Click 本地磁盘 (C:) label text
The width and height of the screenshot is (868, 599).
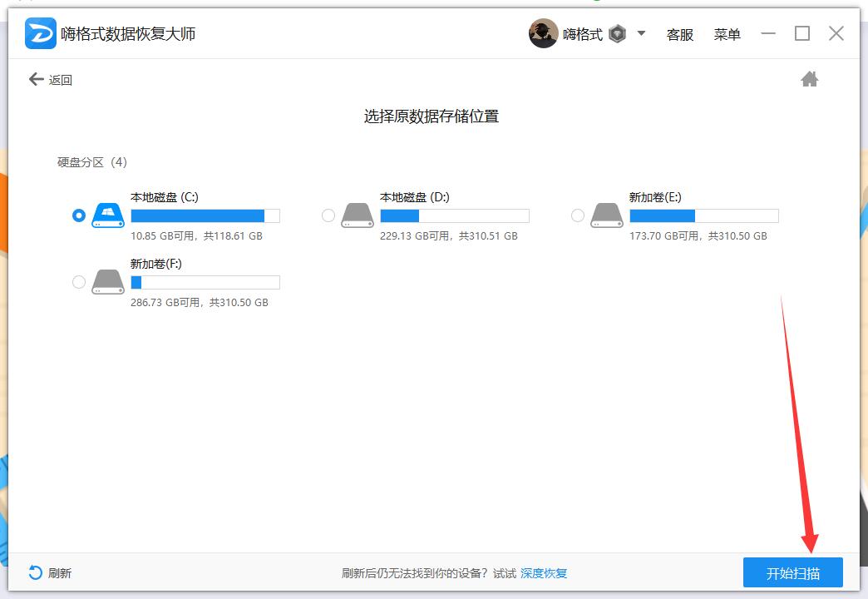click(165, 197)
